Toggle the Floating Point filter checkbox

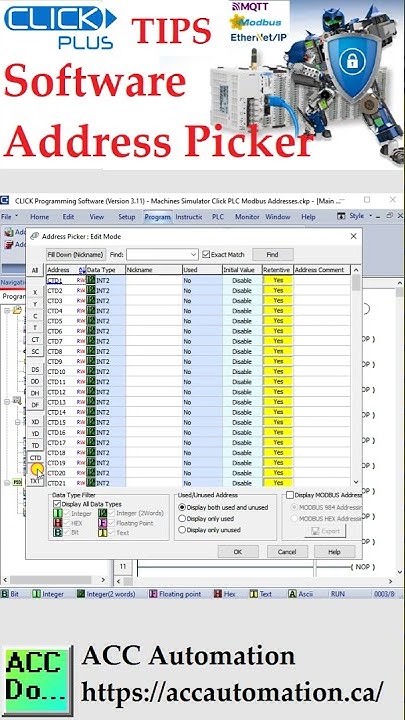111,523
